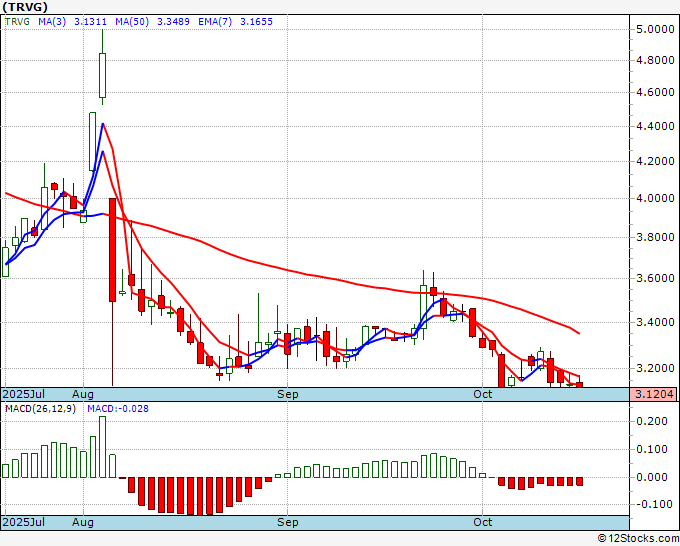Click the Sep label on MACD axis
Screen dimensions: 680x546
click(288, 522)
